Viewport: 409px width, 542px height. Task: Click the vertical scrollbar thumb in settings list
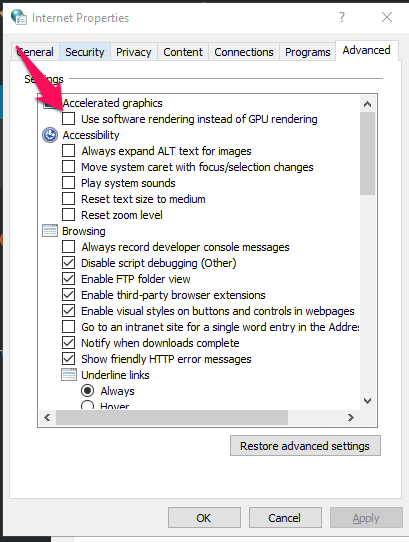tap(368, 153)
